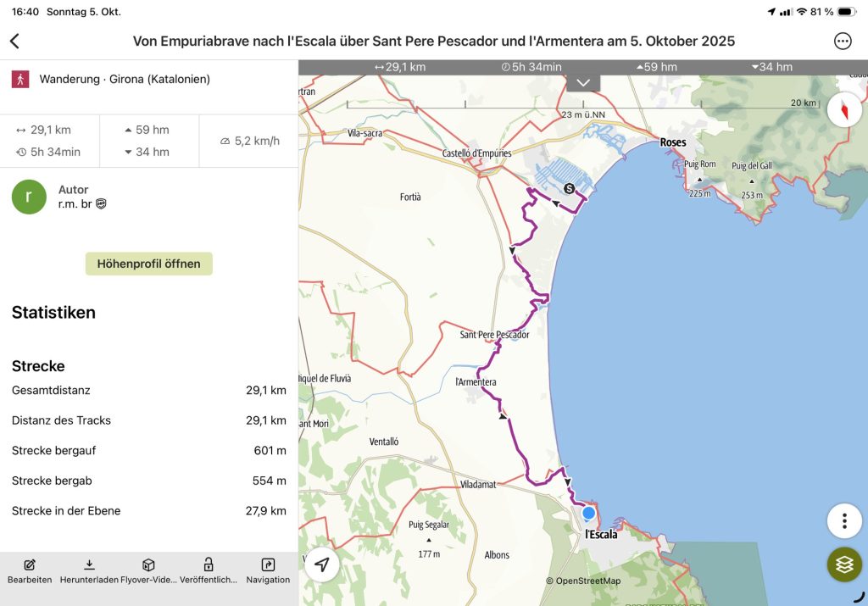Image resolution: width=868 pixels, height=606 pixels.
Task: Go back using the top-left arrow
Action: (14, 41)
